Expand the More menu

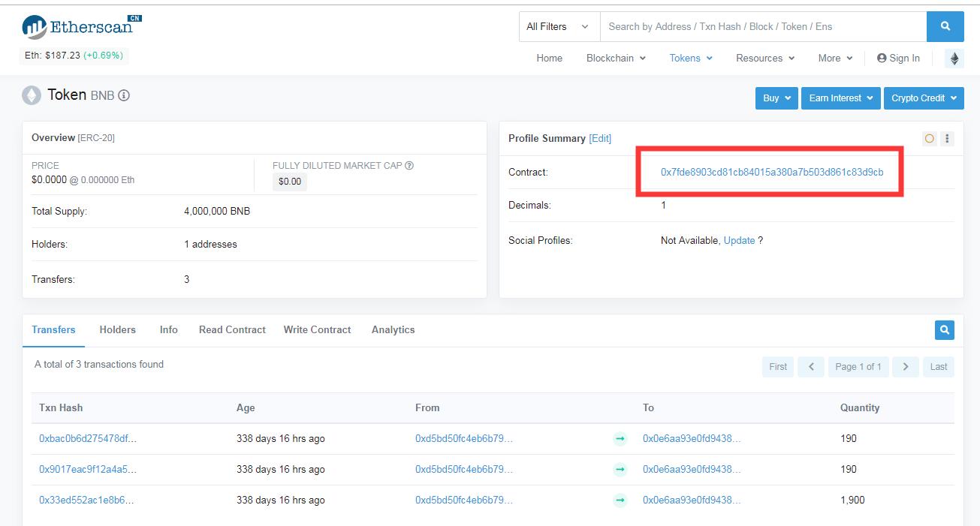point(835,58)
